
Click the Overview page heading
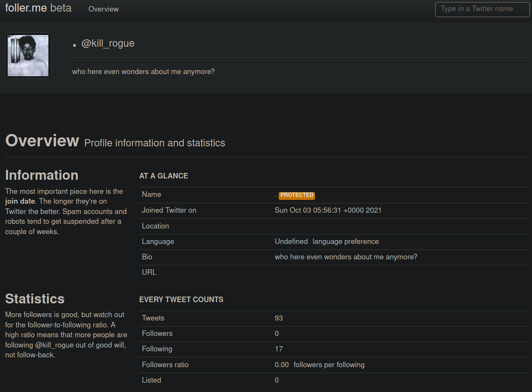pyautogui.click(x=42, y=140)
